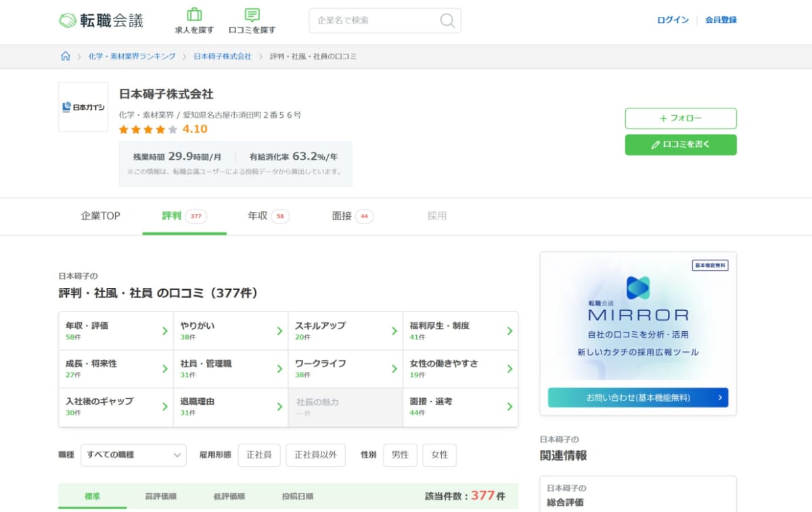Select the 求人を探す briefcase icon
Image resolution: width=812 pixels, height=512 pixels.
(x=196, y=14)
